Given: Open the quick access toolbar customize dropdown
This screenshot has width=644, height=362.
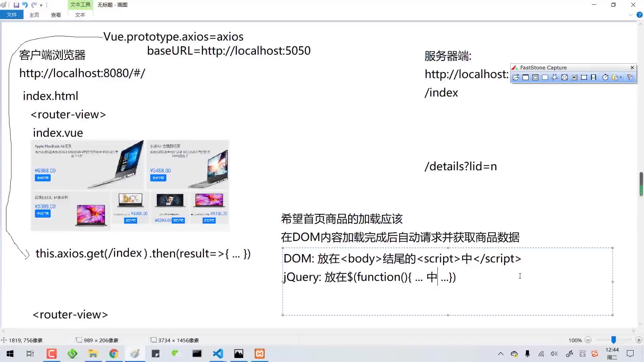Looking at the screenshot, I should click(x=41, y=5).
